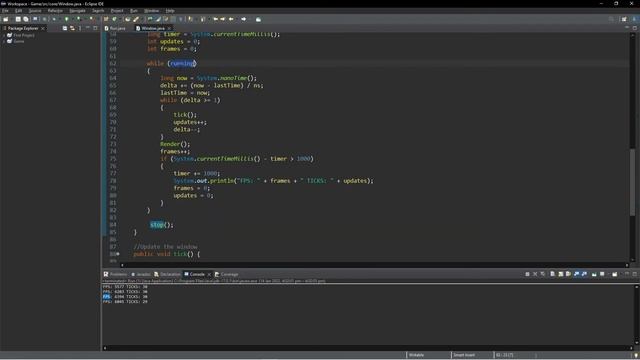
Task: Click the Forward navigation arrow in toolbar
Action: 244,19
